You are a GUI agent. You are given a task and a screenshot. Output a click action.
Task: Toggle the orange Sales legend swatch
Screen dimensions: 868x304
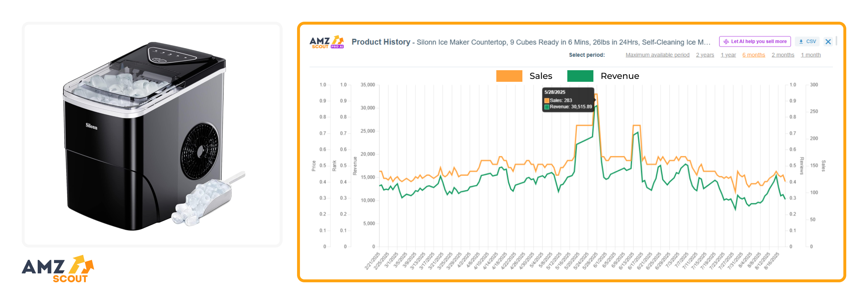(x=509, y=76)
